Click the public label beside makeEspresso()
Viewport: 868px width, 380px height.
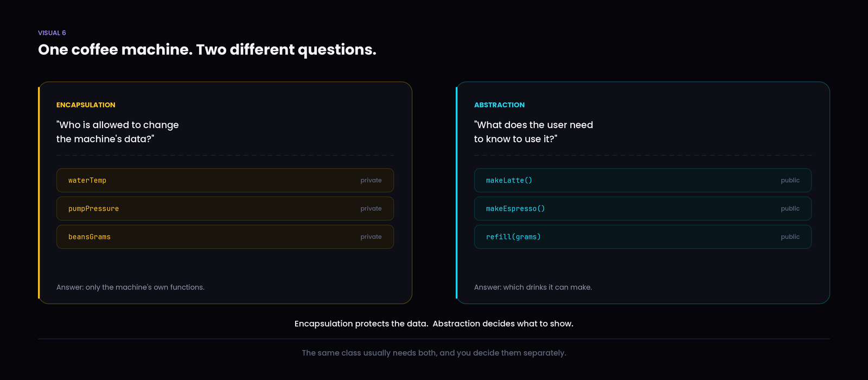pyautogui.click(x=790, y=208)
